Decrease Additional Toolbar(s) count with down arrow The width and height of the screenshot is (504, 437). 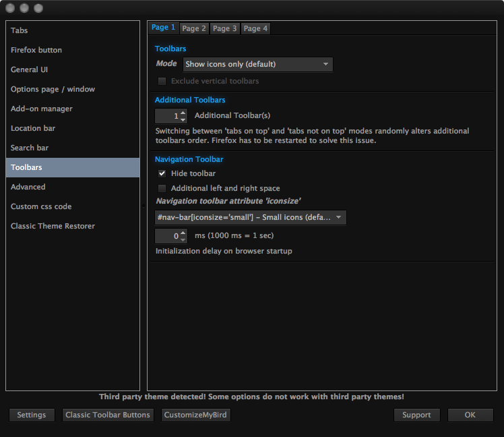click(183, 120)
